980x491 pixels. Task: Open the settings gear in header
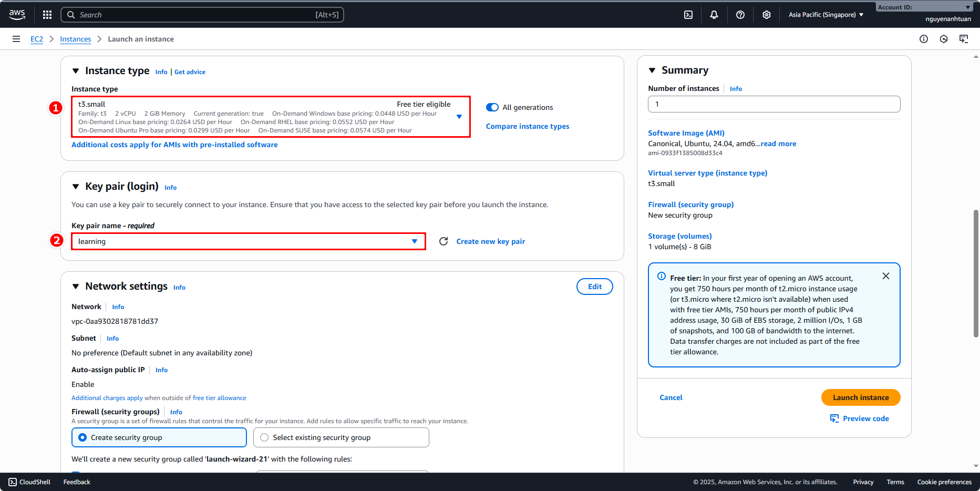point(767,15)
